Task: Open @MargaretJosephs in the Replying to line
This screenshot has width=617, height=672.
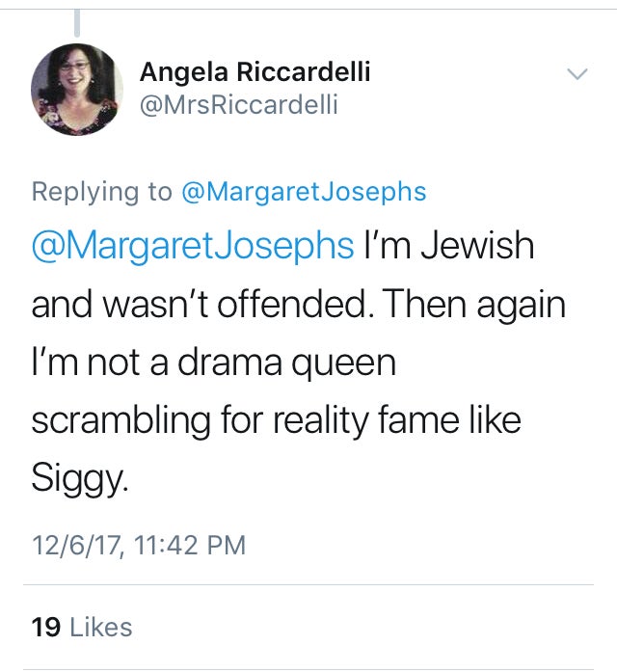Action: click(x=304, y=192)
